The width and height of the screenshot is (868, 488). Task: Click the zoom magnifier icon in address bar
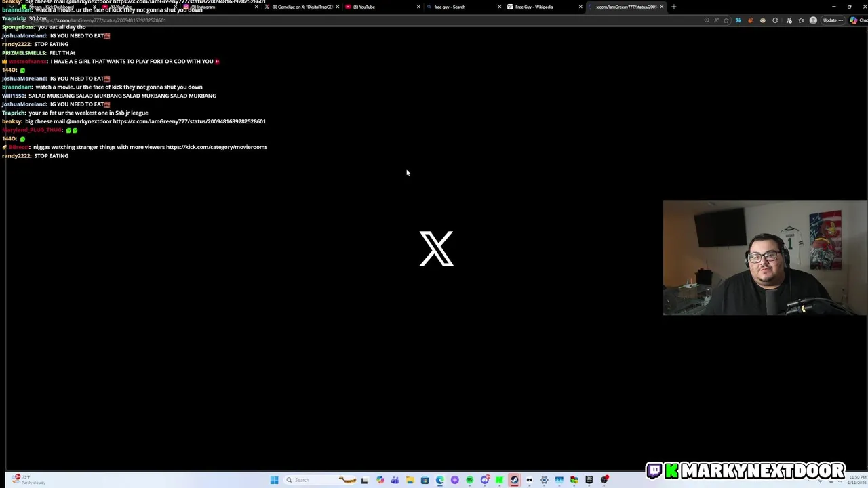tap(707, 20)
